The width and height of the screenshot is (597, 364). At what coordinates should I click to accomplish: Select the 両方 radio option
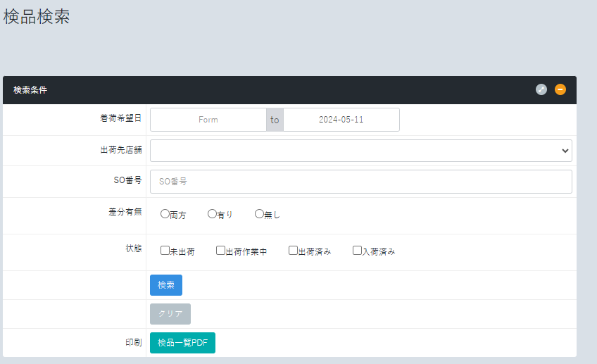(165, 214)
